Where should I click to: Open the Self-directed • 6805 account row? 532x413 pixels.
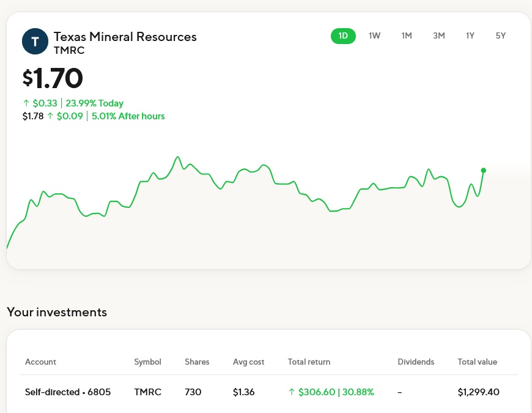(68, 392)
